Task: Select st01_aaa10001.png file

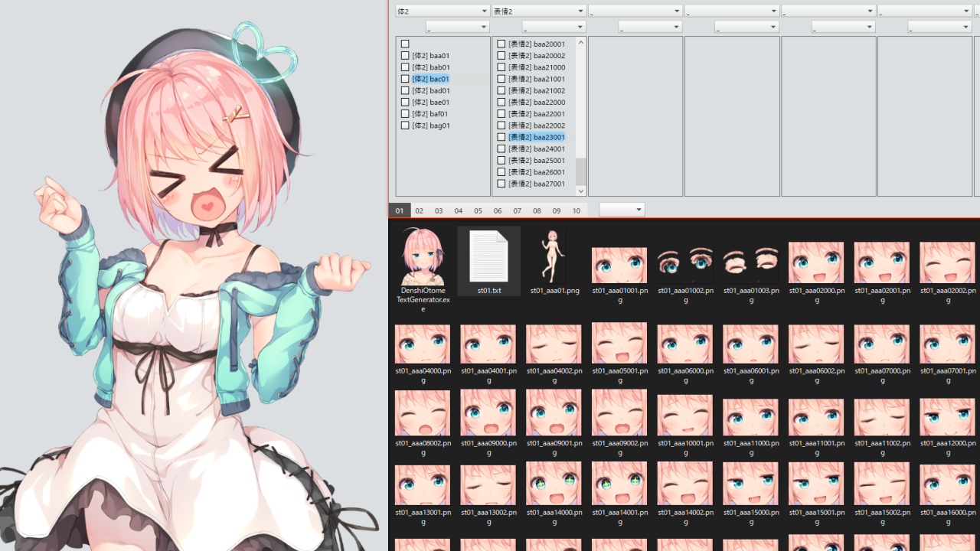Action: [x=685, y=416]
